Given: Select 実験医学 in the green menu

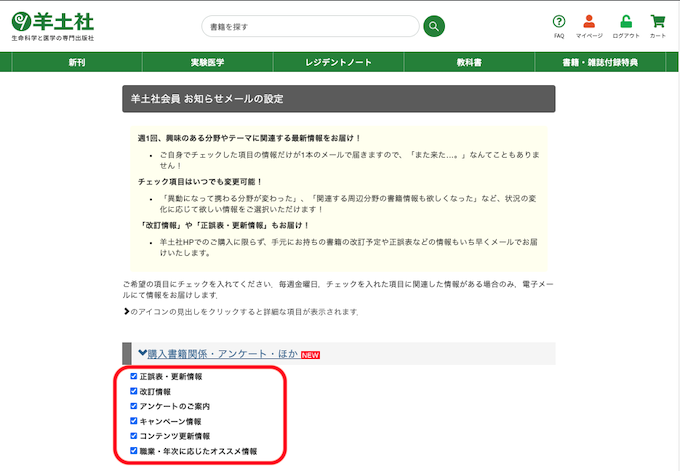Looking at the screenshot, I should pyautogui.click(x=207, y=62).
